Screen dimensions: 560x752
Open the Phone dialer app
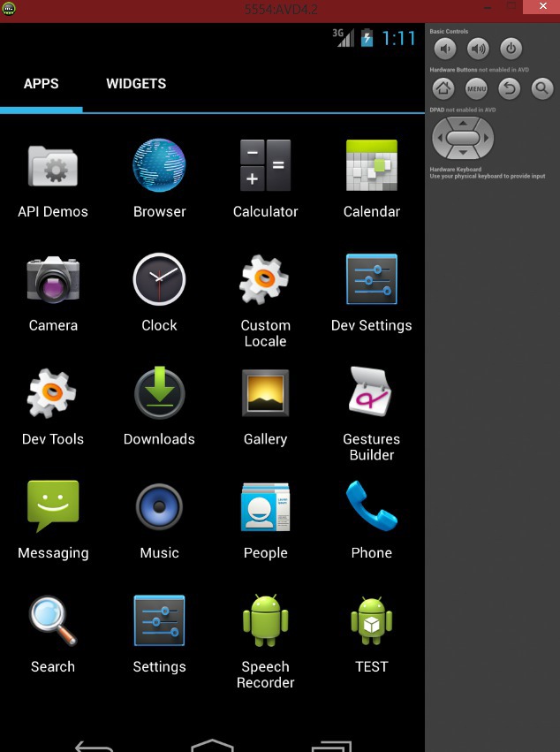[x=372, y=520]
